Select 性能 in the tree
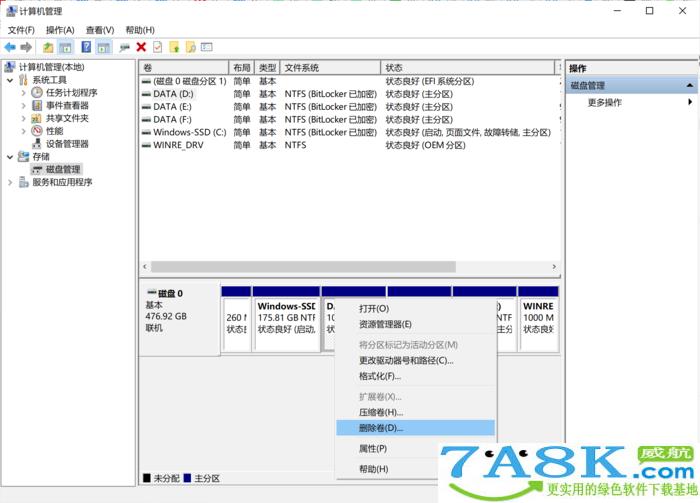 tap(54, 131)
